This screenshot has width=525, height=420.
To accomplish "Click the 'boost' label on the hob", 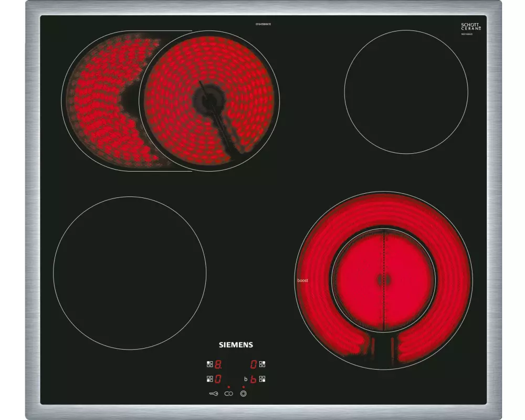I will (302, 280).
